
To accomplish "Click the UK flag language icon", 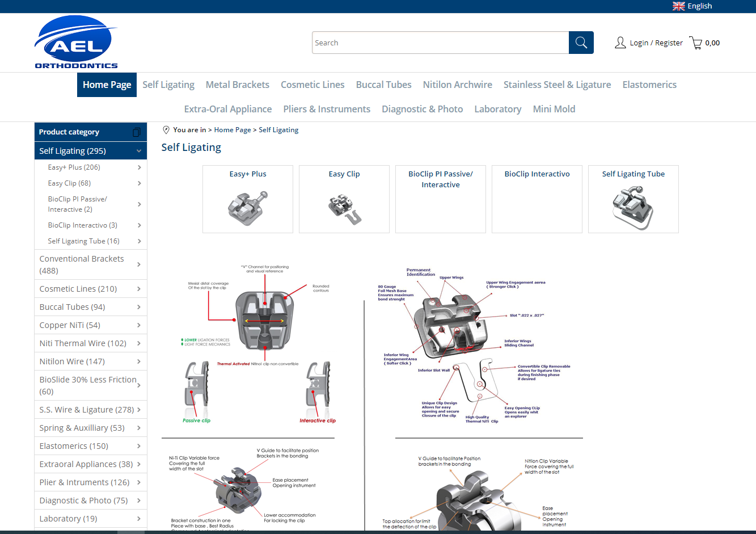I will click(679, 6).
